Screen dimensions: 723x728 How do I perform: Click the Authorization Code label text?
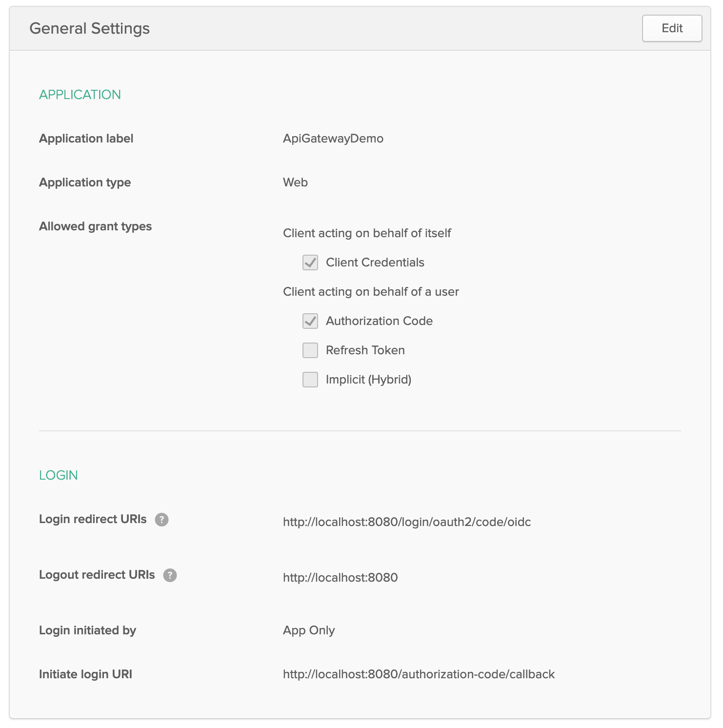pos(380,321)
